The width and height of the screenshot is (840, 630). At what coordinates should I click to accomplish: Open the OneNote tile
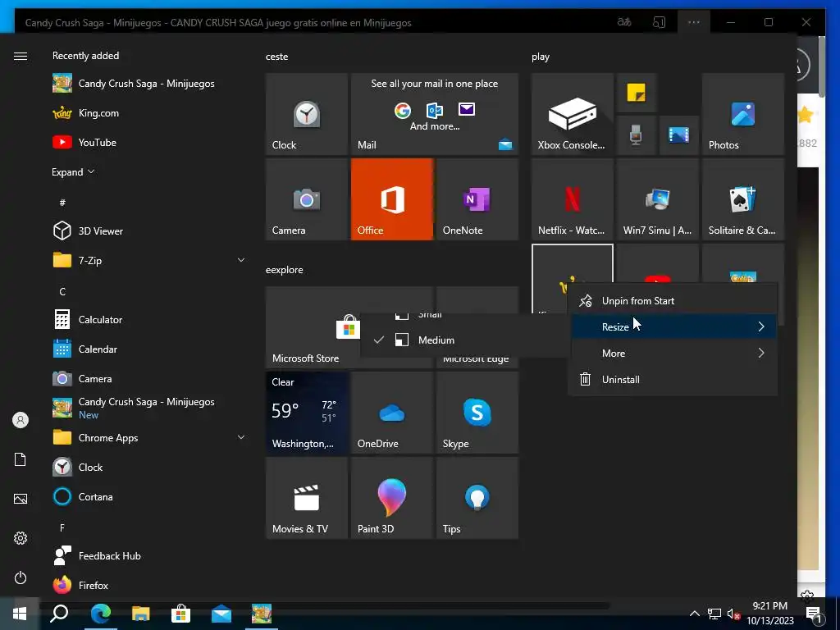click(x=477, y=199)
